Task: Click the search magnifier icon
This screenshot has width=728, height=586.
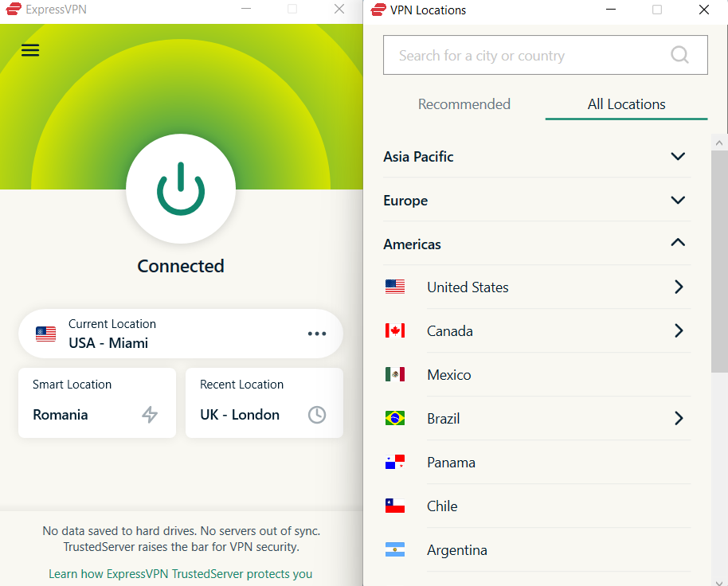Action: 679,54
